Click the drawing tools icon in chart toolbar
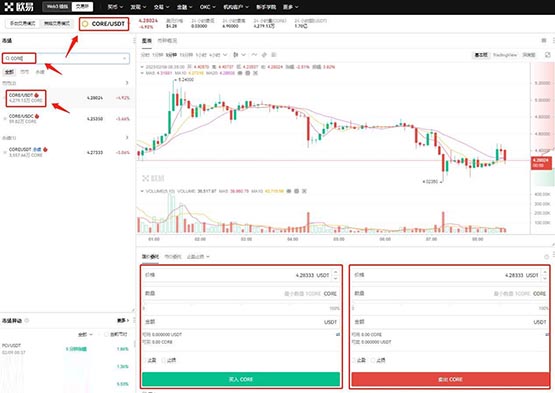The width and height of the screenshot is (555, 393). point(264,55)
